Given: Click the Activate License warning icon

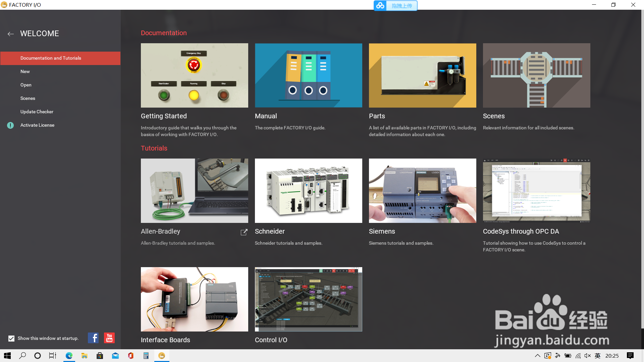Looking at the screenshot, I should 10,125.
